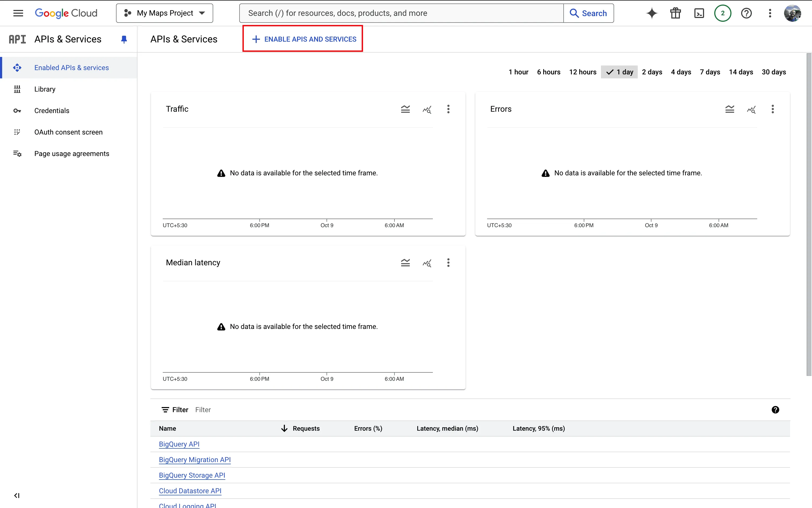Open the BigQuery Storage API link

(x=192, y=475)
